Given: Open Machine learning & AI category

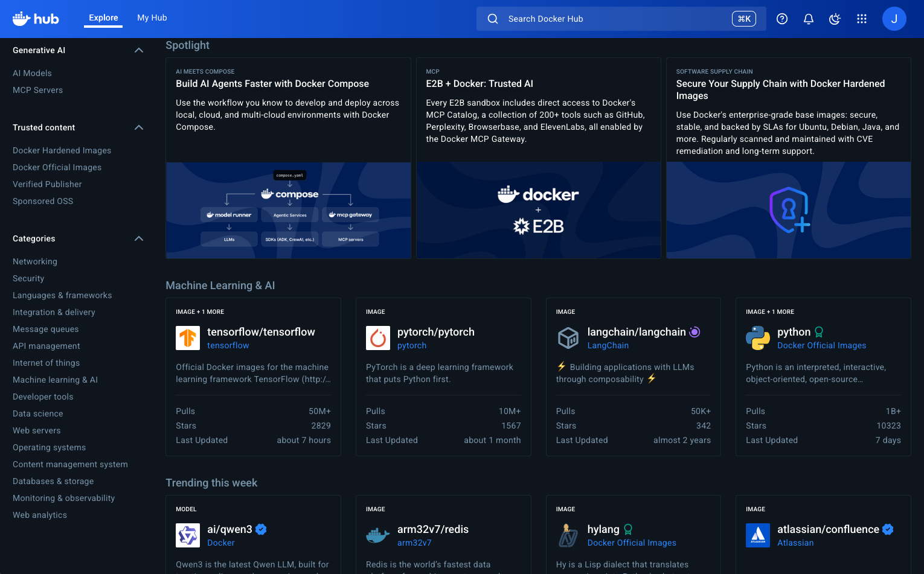Looking at the screenshot, I should pos(55,380).
